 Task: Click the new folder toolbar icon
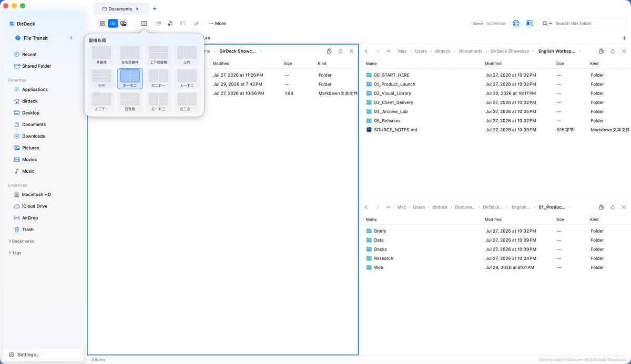(158, 24)
